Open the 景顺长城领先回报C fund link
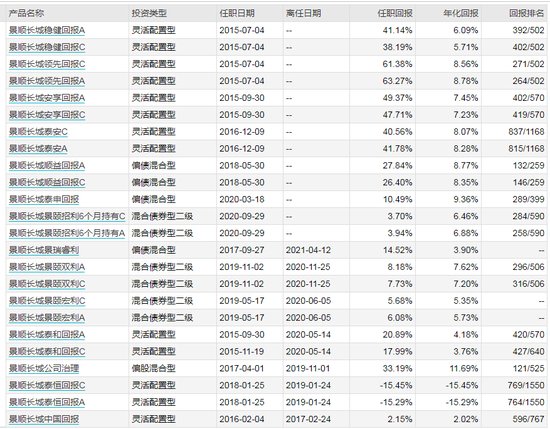Image resolution: width=550 pixels, height=429 pixels. [x=47, y=64]
